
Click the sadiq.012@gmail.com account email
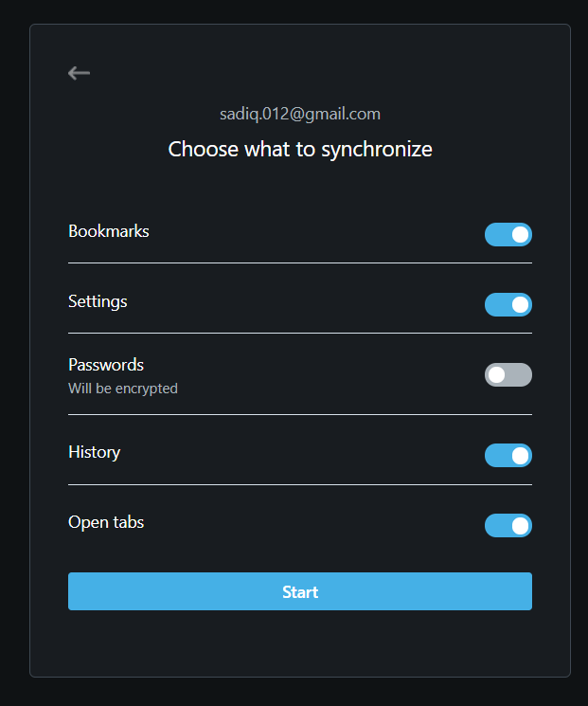coord(300,114)
